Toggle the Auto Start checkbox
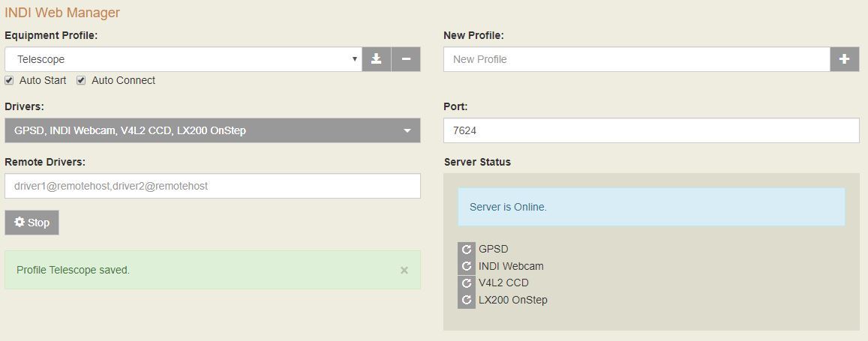The height and width of the screenshot is (341, 868). tap(10, 80)
